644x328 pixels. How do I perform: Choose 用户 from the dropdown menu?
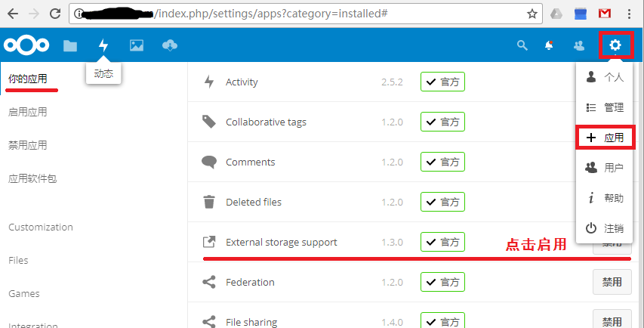605,168
